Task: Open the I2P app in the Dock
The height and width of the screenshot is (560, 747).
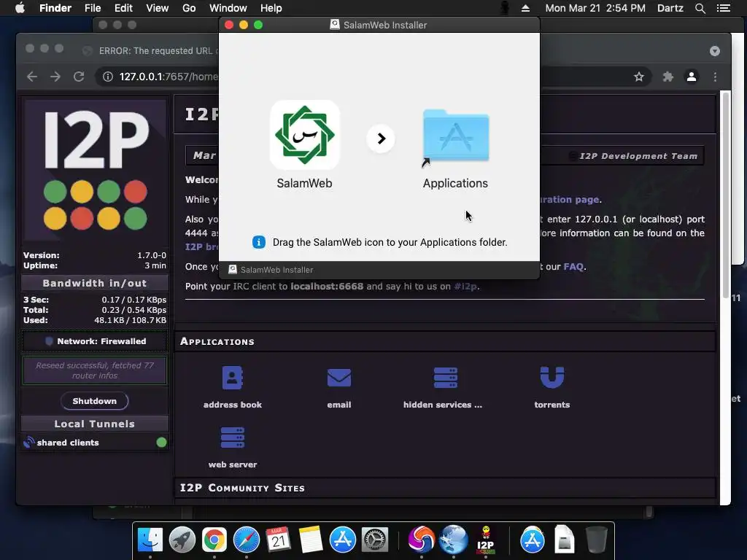Action: 485,540
